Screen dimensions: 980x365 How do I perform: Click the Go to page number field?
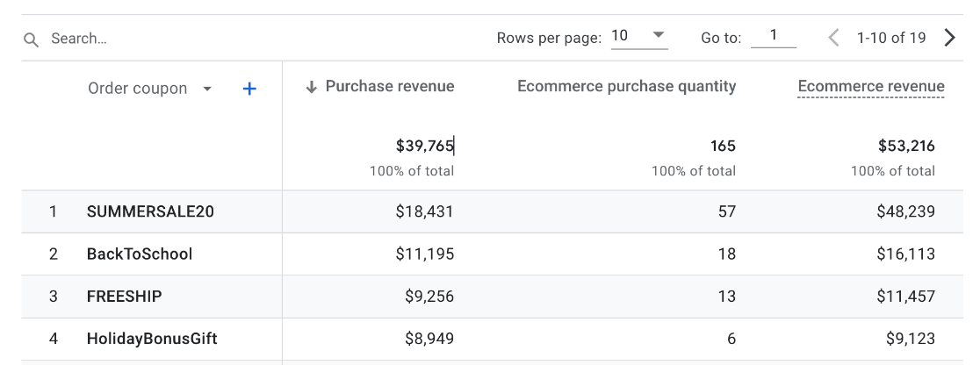[774, 36]
